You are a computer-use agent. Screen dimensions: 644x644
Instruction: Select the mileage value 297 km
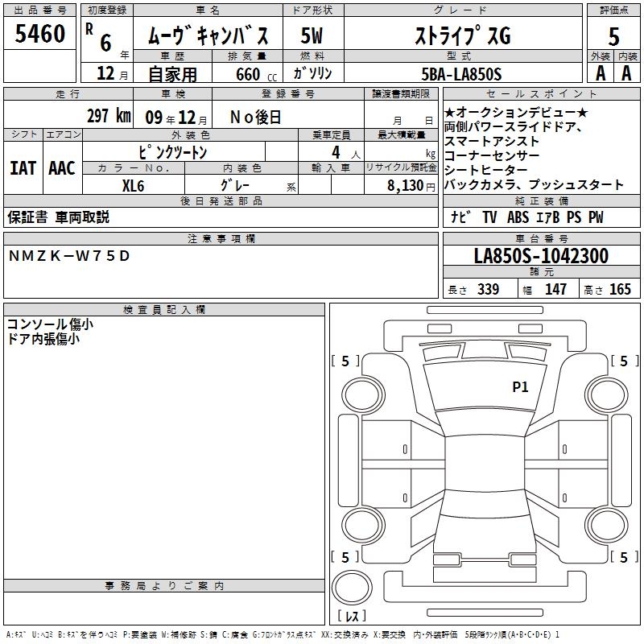click(108, 116)
